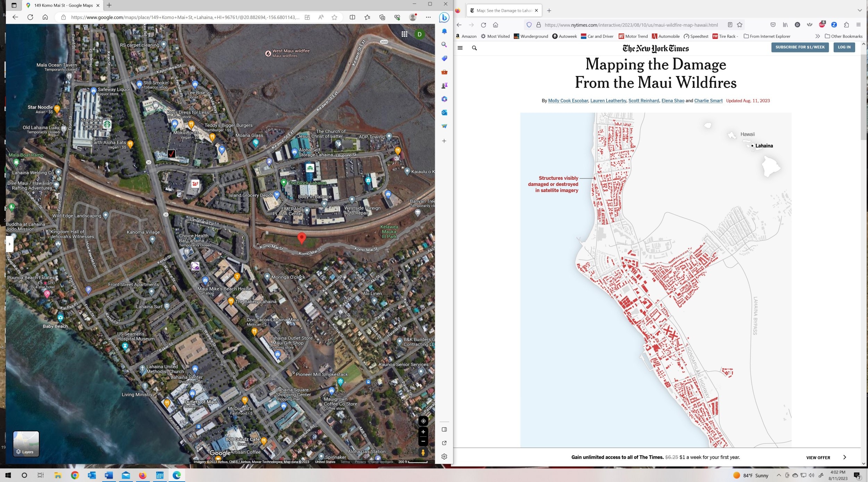The image size is (868, 482).
Task: Open the Other Bookmarks folder
Action: coord(843,36)
